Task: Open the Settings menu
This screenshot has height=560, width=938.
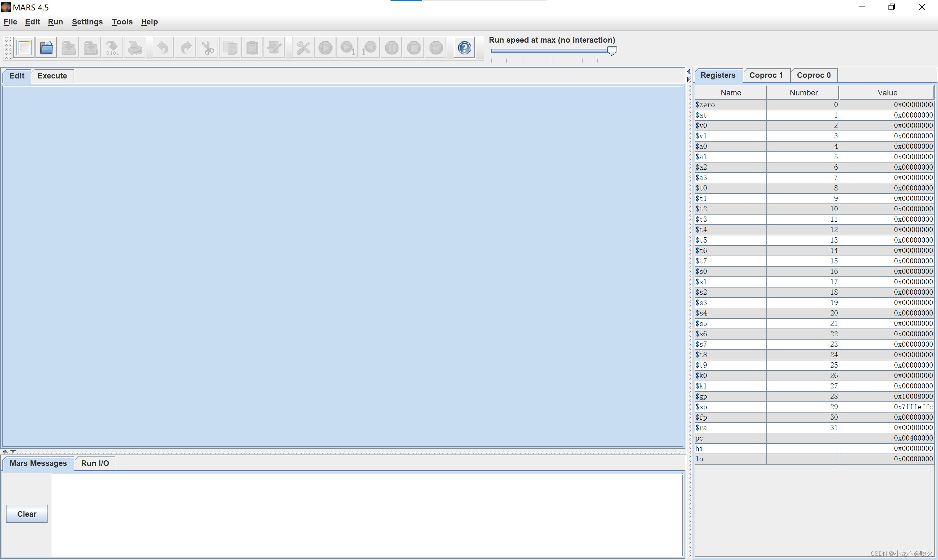Action: tap(87, 22)
